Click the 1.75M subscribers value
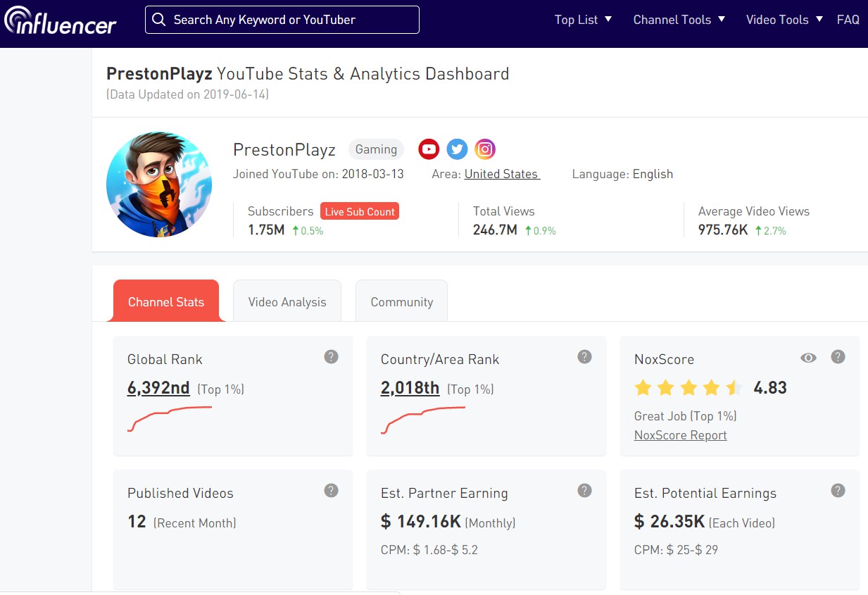The height and width of the screenshot is (595, 868). 266,230
